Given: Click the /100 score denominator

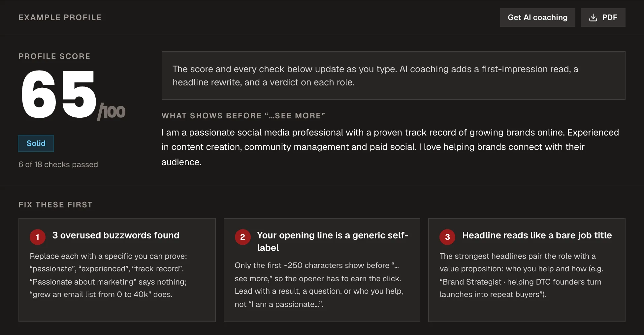Looking at the screenshot, I should click(x=112, y=111).
